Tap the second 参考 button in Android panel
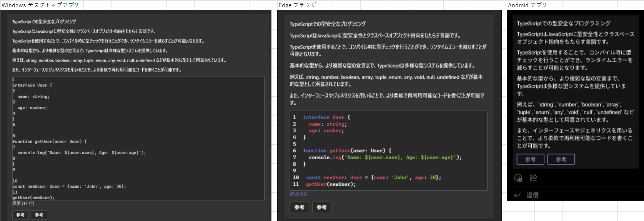The image size is (644, 221). pyautogui.click(x=561, y=159)
